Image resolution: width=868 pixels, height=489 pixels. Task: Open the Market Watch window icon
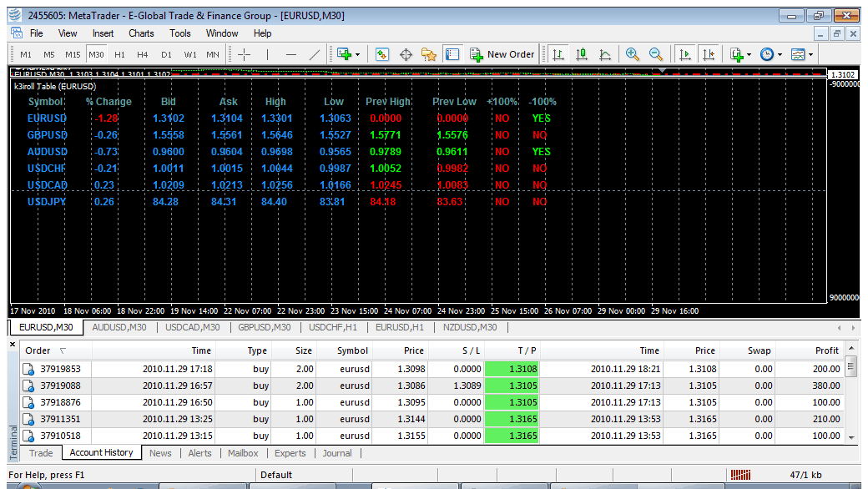click(x=382, y=54)
